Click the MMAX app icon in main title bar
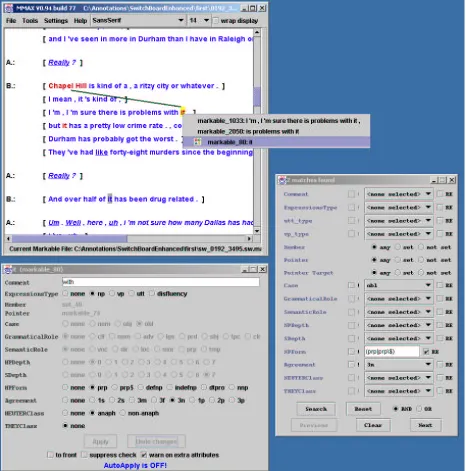Image resolution: width=466 pixels, height=471 pixels. click(9, 8)
